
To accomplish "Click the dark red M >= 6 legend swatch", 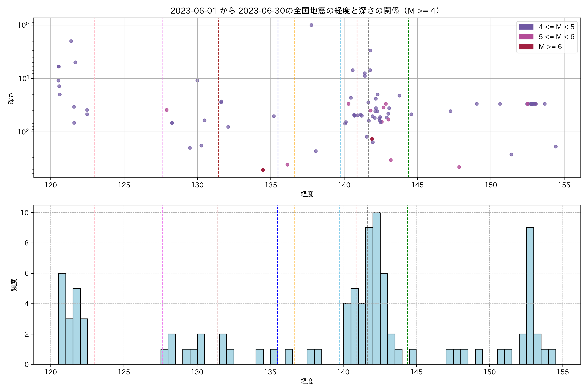I will [526, 47].
